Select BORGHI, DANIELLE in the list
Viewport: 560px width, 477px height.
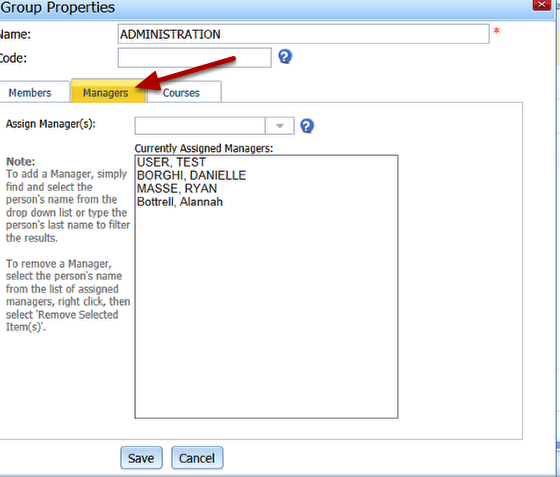(191, 175)
